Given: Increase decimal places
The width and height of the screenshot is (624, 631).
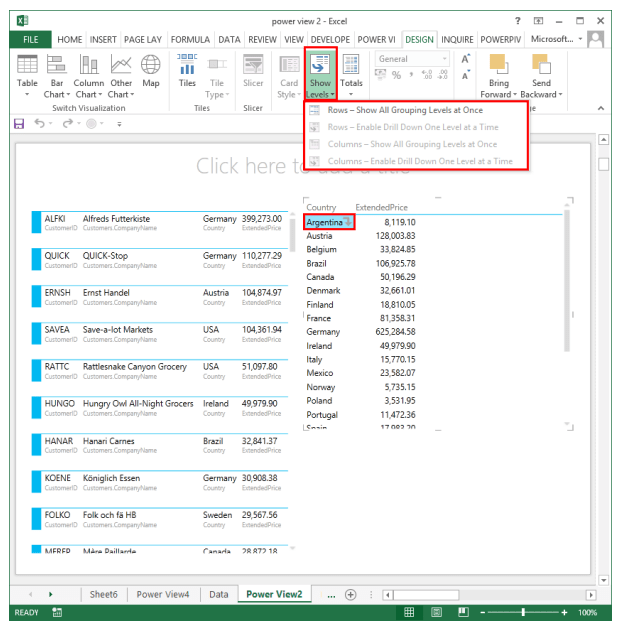Looking at the screenshot, I should [426, 75].
